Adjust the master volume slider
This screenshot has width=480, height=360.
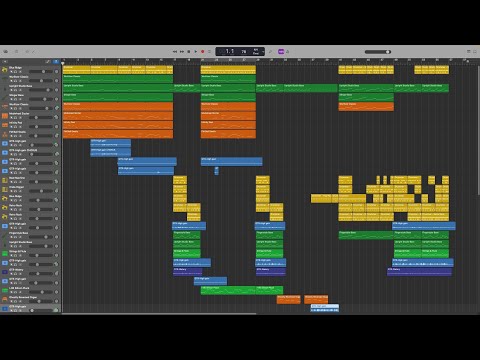coord(378,52)
